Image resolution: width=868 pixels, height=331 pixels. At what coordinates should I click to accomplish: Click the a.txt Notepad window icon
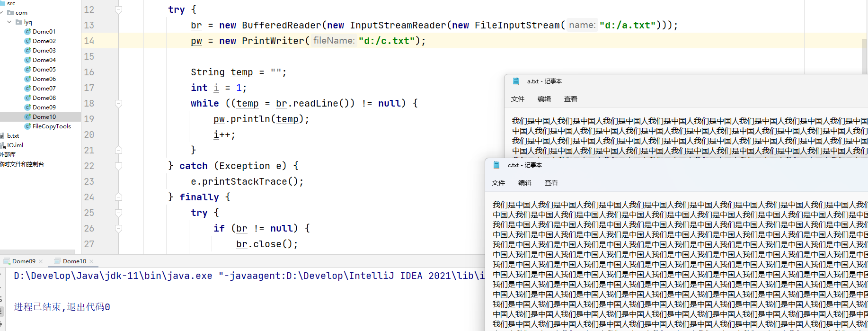pos(516,81)
